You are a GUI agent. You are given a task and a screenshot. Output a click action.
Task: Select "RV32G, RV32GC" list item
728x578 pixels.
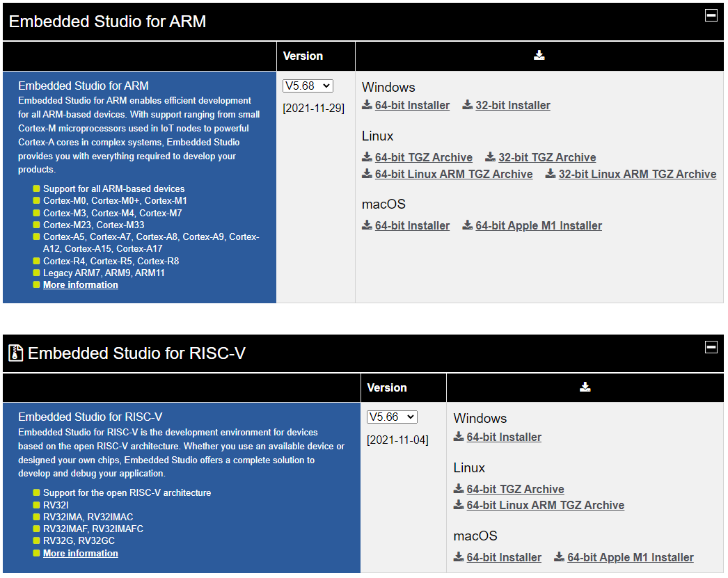tap(79, 541)
